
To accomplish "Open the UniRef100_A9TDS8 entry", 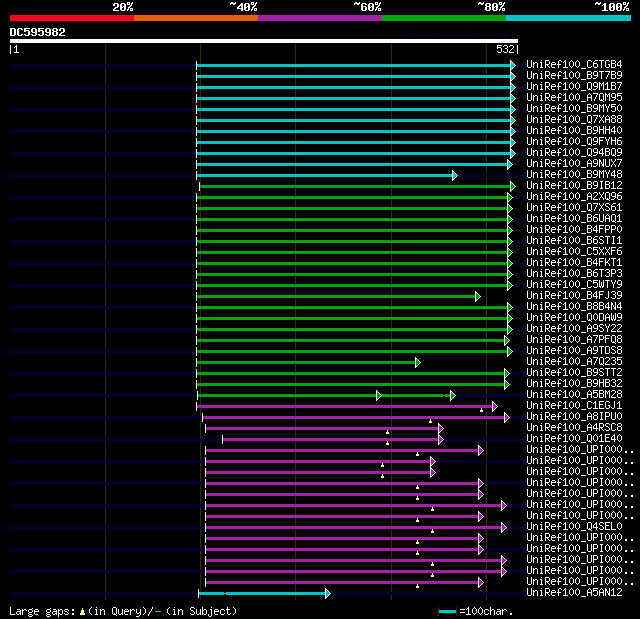I will pos(574,351).
